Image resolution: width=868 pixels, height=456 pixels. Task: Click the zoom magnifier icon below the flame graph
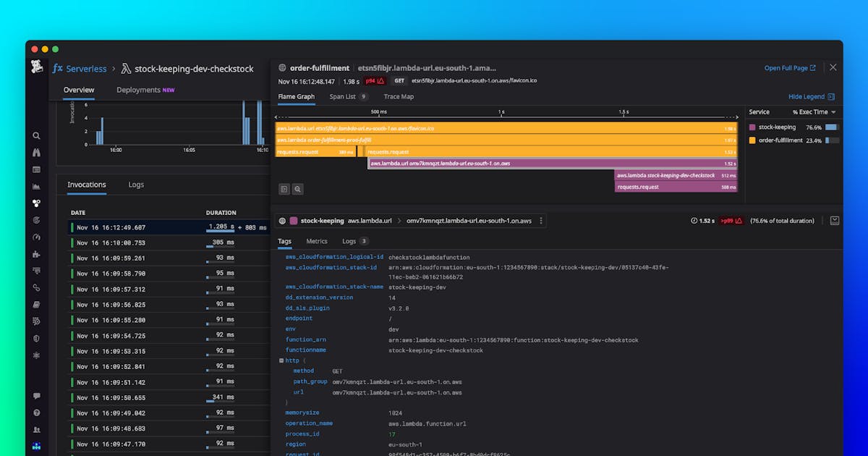click(297, 189)
